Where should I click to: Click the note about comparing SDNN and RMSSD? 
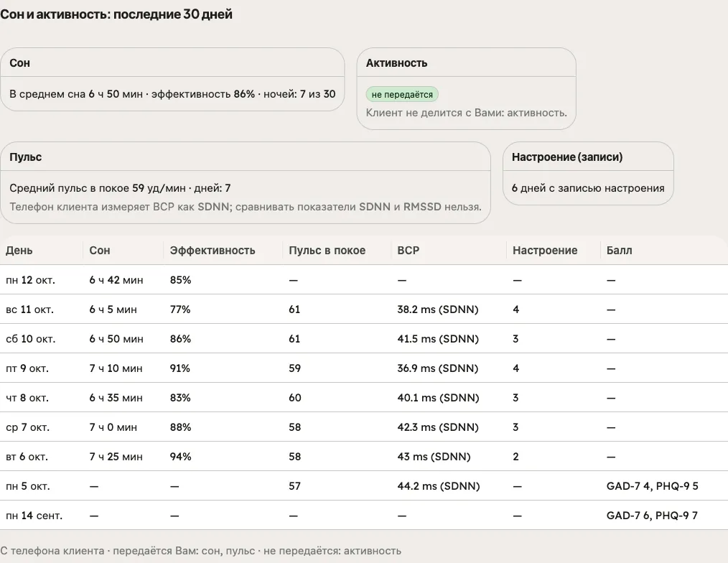click(x=245, y=207)
